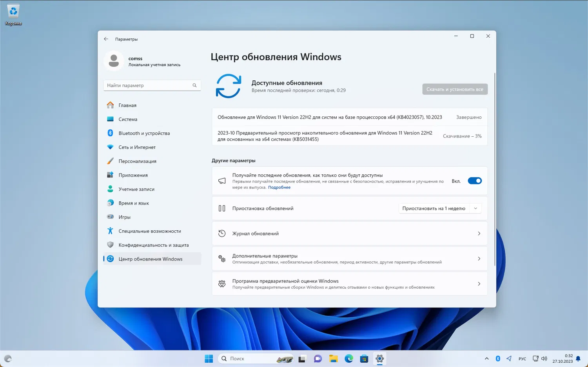Image resolution: width=588 pixels, height=367 pixels.
Task: Click the search magnifier icon in settings
Action: coord(194,85)
